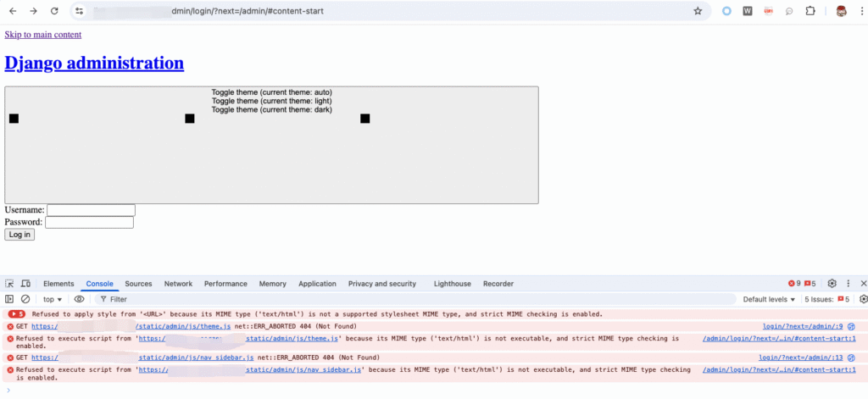The image size is (868, 399).
Task: Show the console sidebar panel icon
Action: [9, 299]
